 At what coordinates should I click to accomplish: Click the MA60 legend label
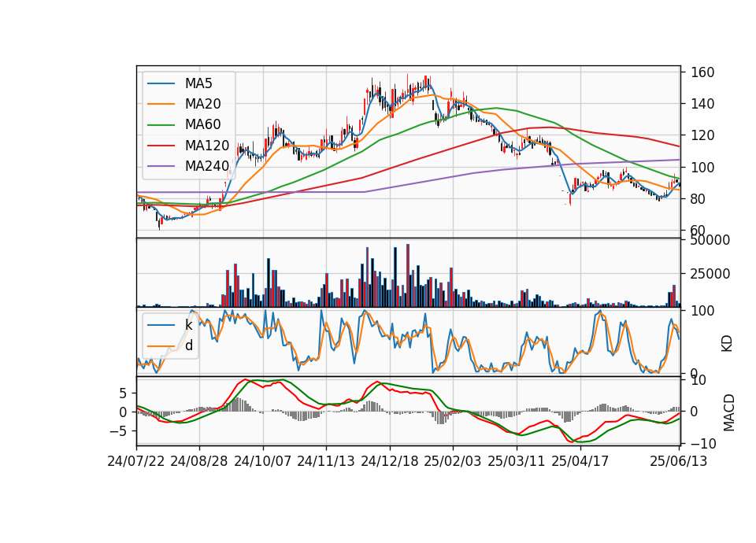point(202,125)
